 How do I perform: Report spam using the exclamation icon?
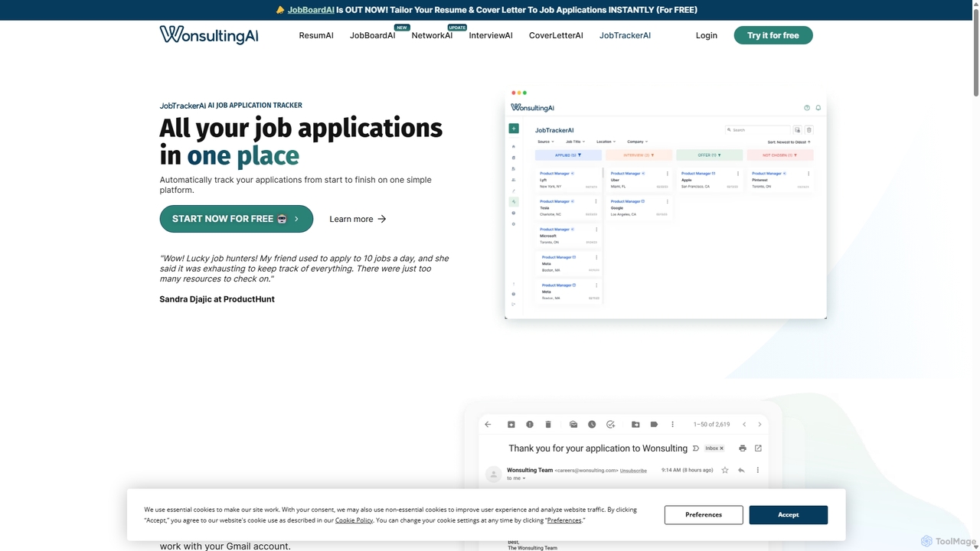click(530, 424)
